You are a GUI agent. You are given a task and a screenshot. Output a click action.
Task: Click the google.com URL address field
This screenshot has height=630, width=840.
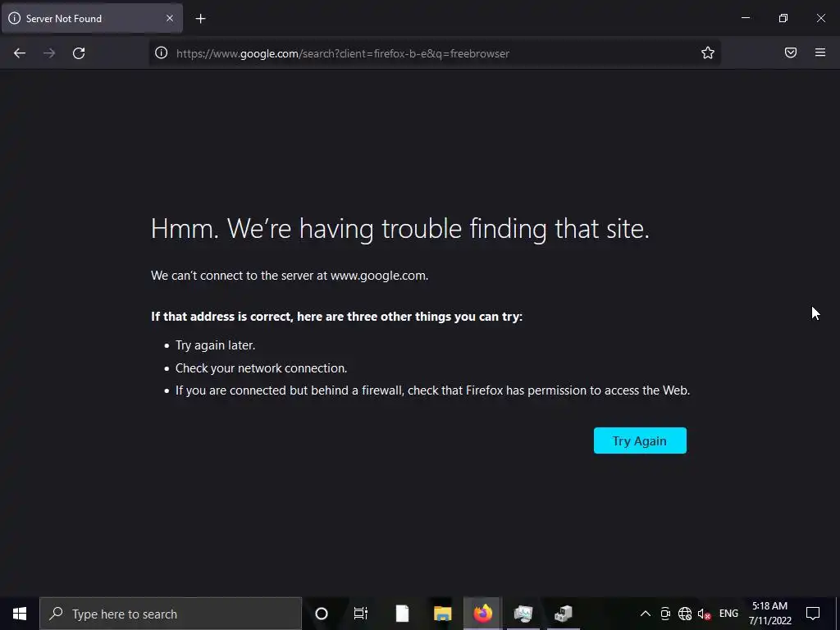click(x=434, y=53)
